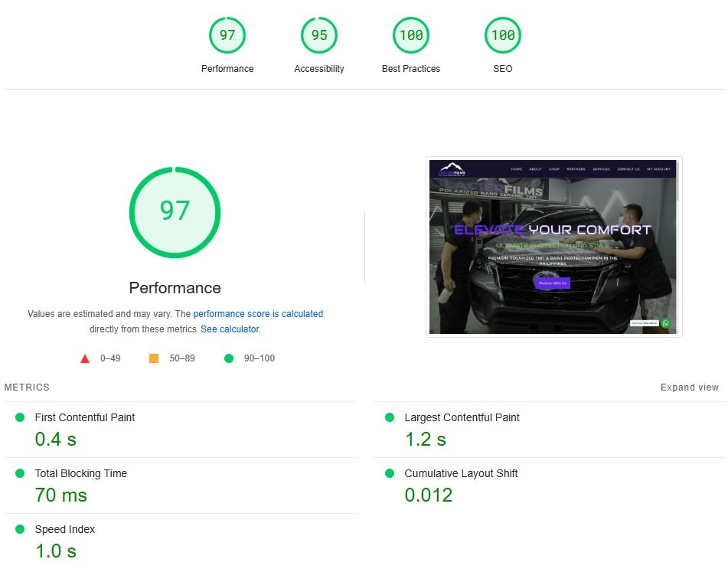Image resolution: width=728 pixels, height=569 pixels.
Task: Open the 'performance score is calculated' link
Action: tap(258, 314)
